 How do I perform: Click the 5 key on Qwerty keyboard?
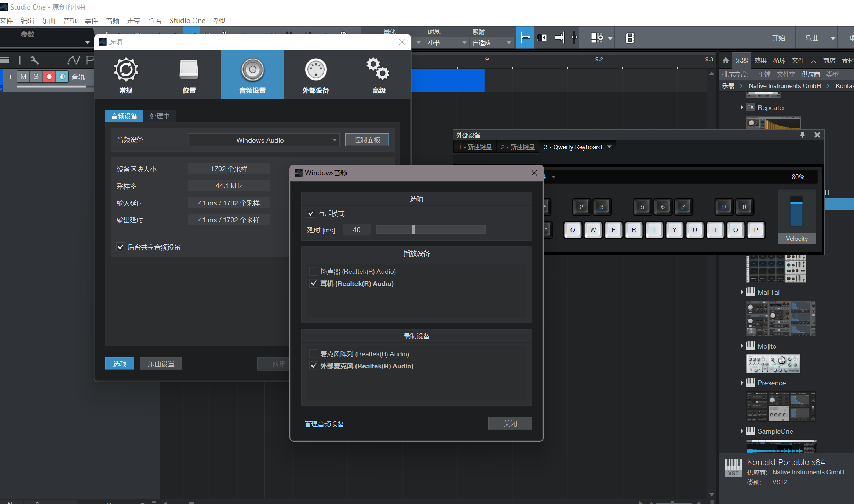pyautogui.click(x=642, y=207)
